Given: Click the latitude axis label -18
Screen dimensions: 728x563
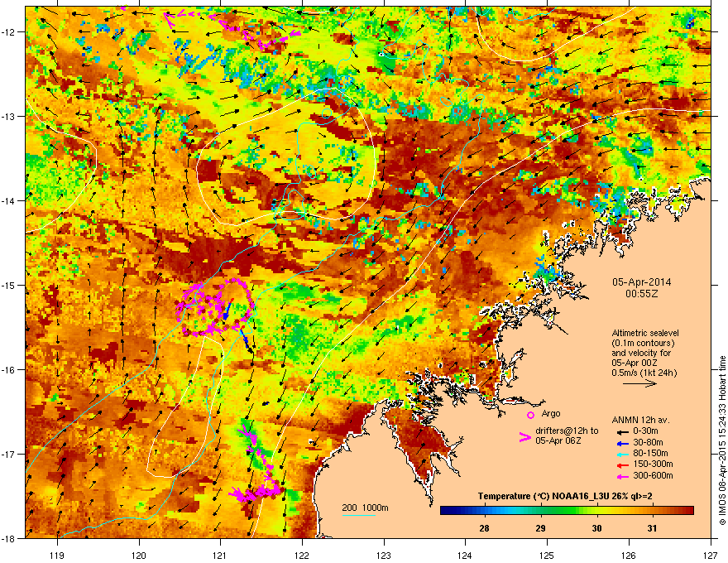Looking at the screenshot, I should pos(9,538).
